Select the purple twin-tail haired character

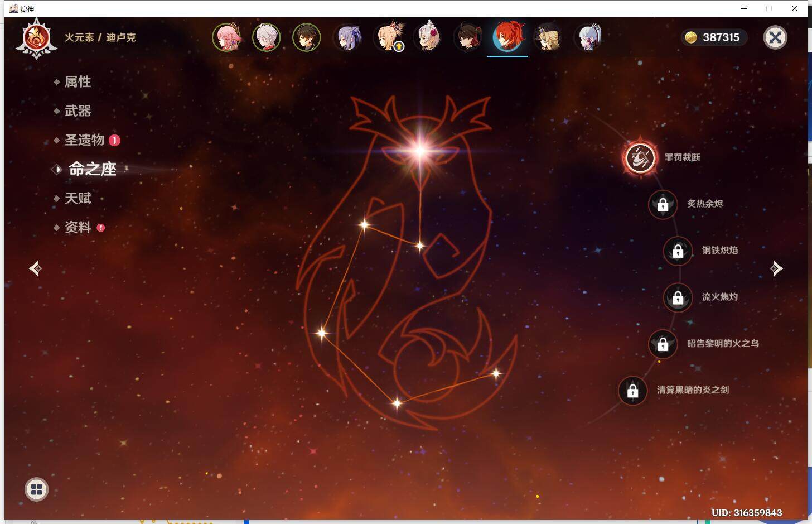[347, 37]
